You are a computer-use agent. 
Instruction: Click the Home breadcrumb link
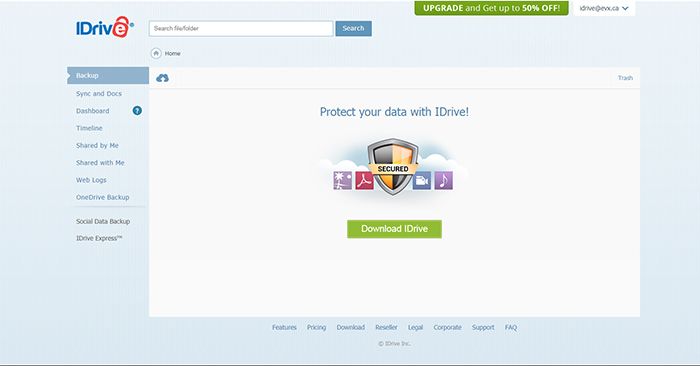tap(173, 54)
